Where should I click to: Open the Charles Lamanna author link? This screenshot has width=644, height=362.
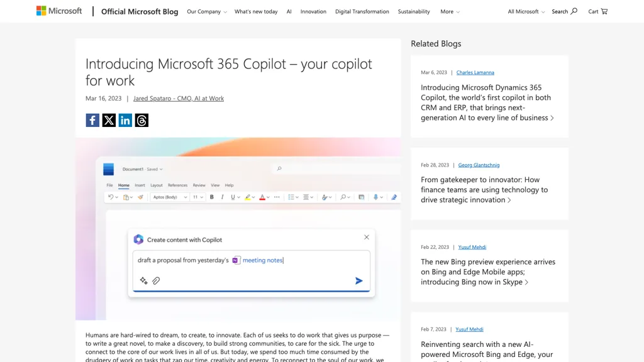click(x=475, y=72)
